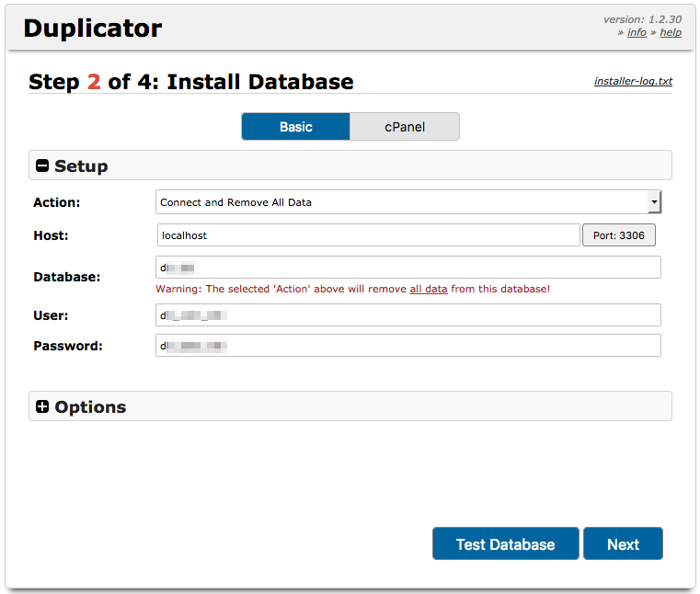Click the underlined 'all data' warning text
Screen dimensions: 700x594
pyautogui.click(x=429, y=290)
